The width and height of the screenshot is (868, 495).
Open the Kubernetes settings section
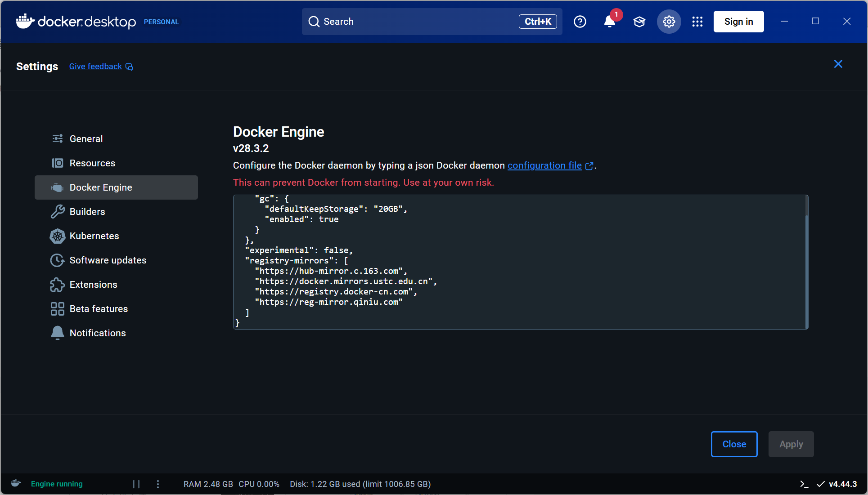pos(116,236)
